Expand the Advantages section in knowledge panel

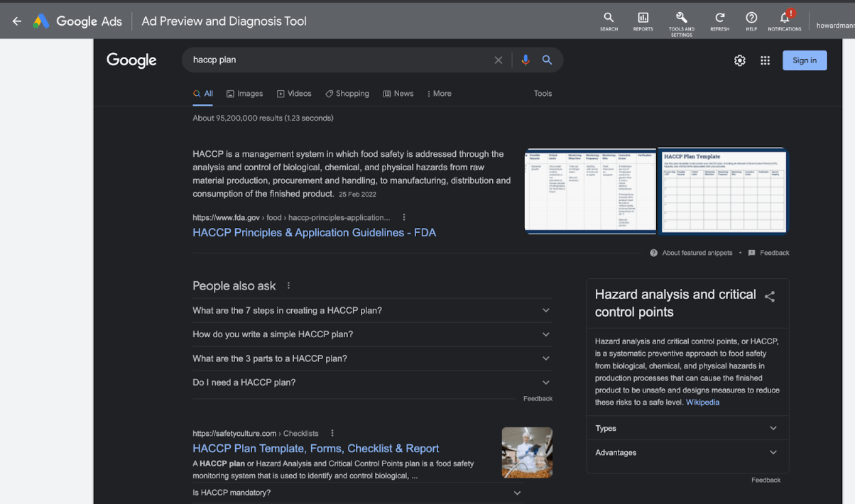click(x=687, y=452)
